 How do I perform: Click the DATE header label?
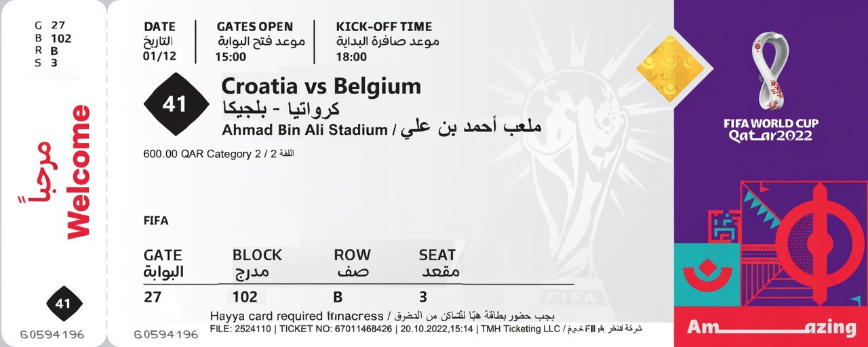click(x=159, y=27)
